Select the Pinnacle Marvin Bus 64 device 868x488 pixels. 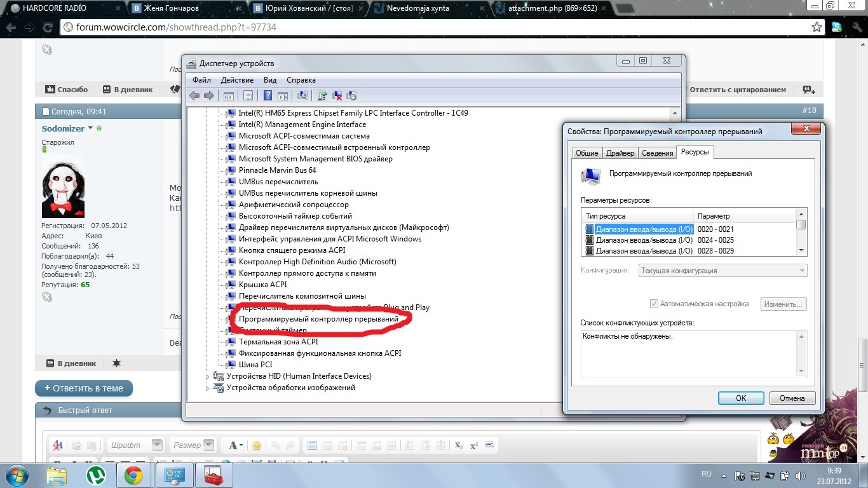pyautogui.click(x=277, y=170)
